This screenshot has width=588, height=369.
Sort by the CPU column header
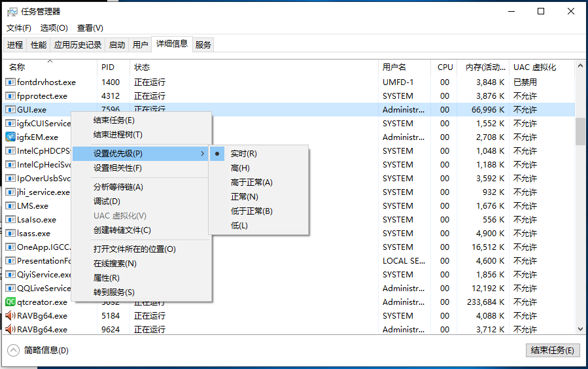coord(443,67)
